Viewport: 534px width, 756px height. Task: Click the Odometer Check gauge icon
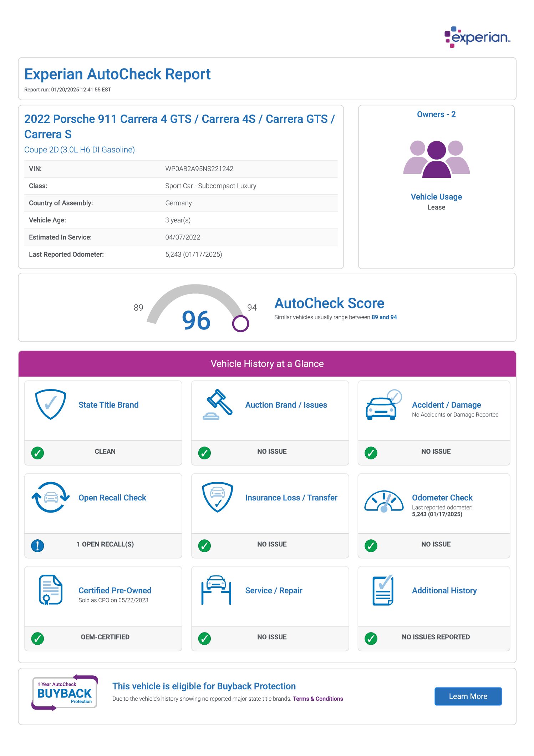tap(384, 501)
